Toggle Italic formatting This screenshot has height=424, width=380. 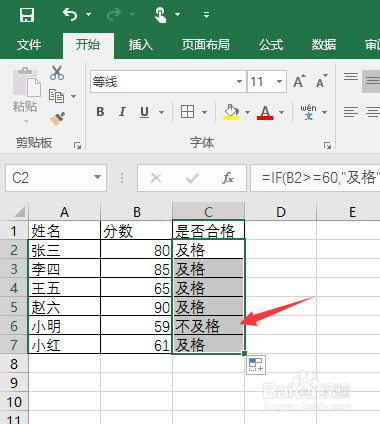pyautogui.click(x=122, y=112)
